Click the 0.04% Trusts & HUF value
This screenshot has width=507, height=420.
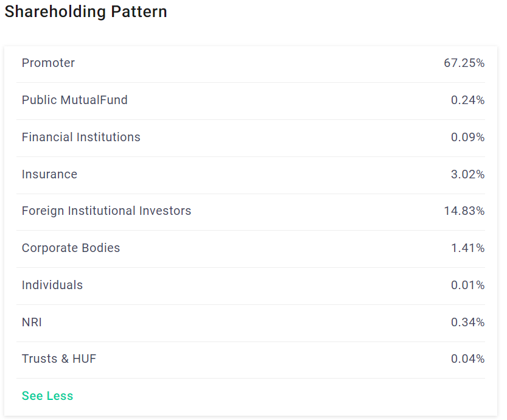[467, 359]
